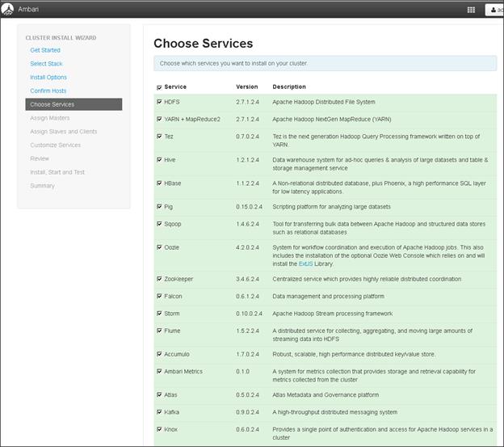
Task: Click HBase version 1.1.2.2.4
Action: tap(247, 183)
